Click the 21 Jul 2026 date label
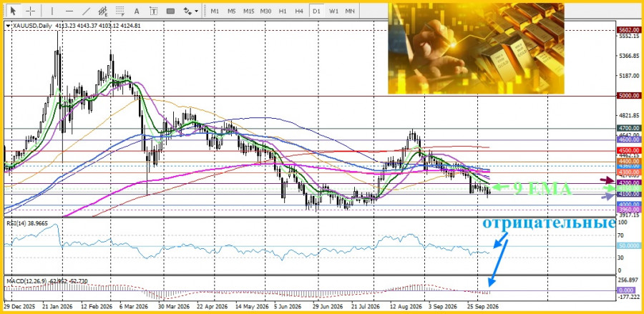Image resolution: width=644 pixels, height=314 pixels. pos(365,307)
